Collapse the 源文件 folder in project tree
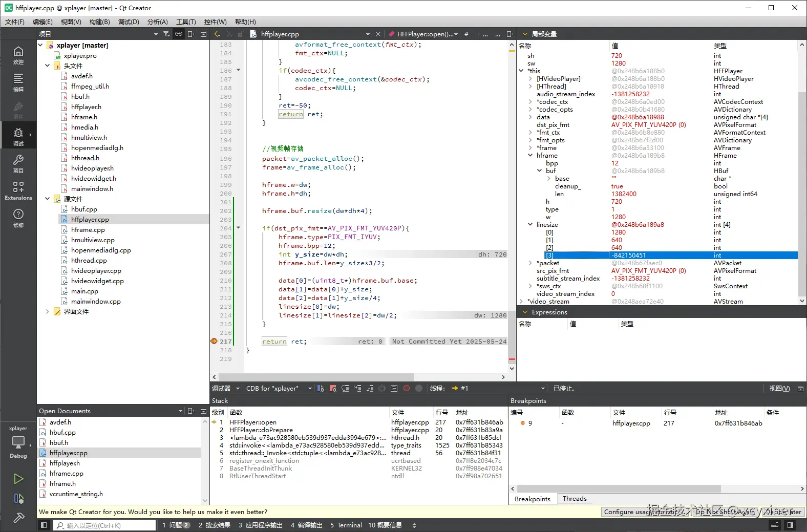Screen dimensions: 807x532 tap(48, 199)
